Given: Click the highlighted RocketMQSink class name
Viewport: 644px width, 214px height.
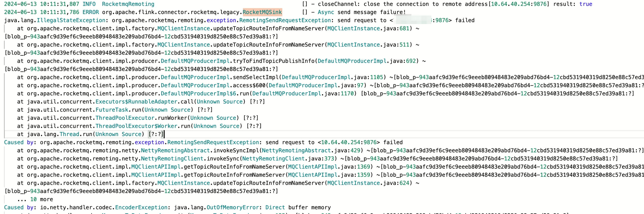Looking at the screenshot, I should pos(262,12).
